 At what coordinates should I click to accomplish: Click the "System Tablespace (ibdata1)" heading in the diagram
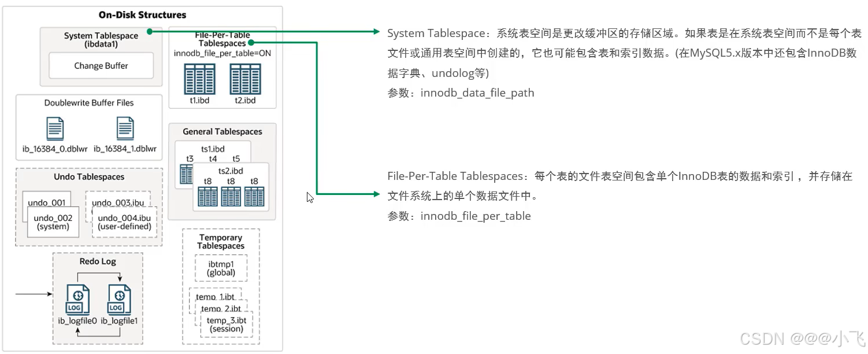point(101,40)
